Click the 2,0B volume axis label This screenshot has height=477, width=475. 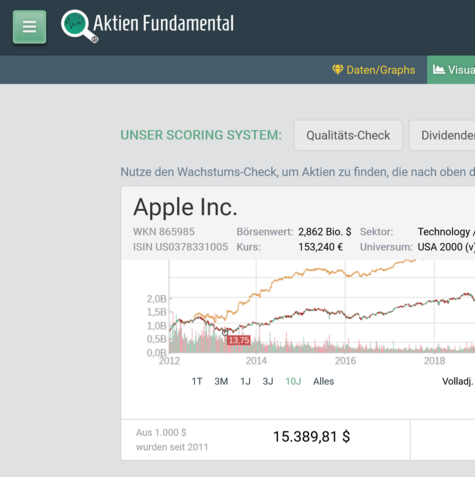click(156, 299)
